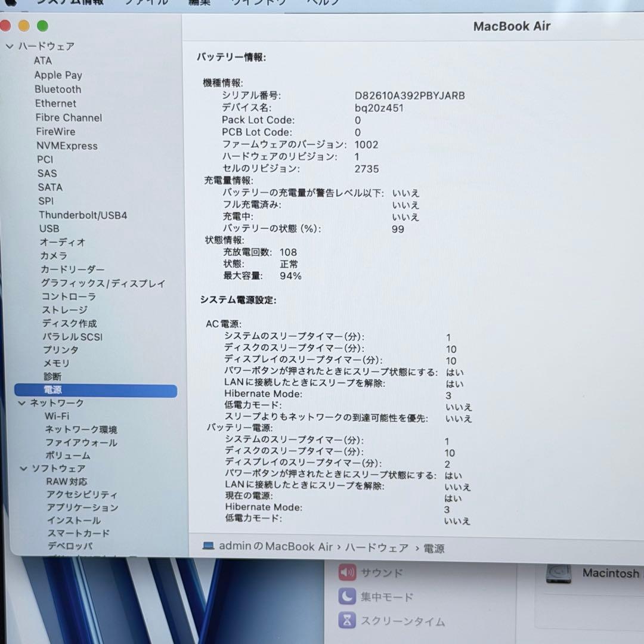Select プリンタ in the sidebar
The image size is (644, 644).
tap(61, 350)
